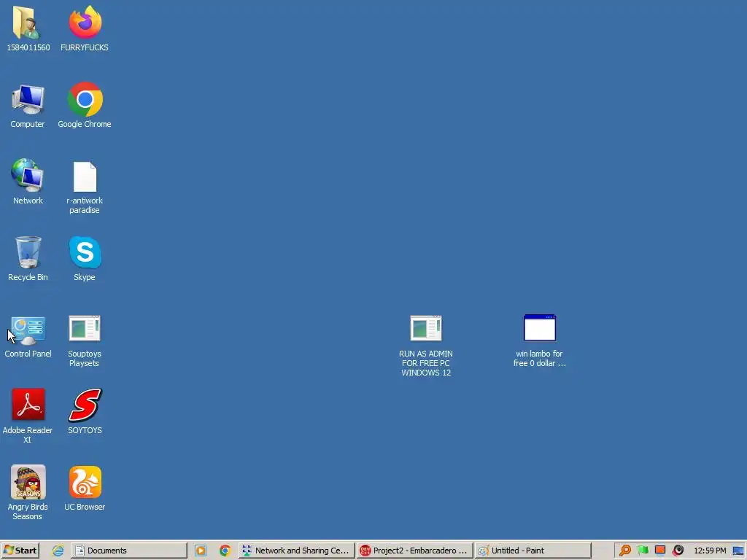Click the magnifier tray icon

coord(625,551)
